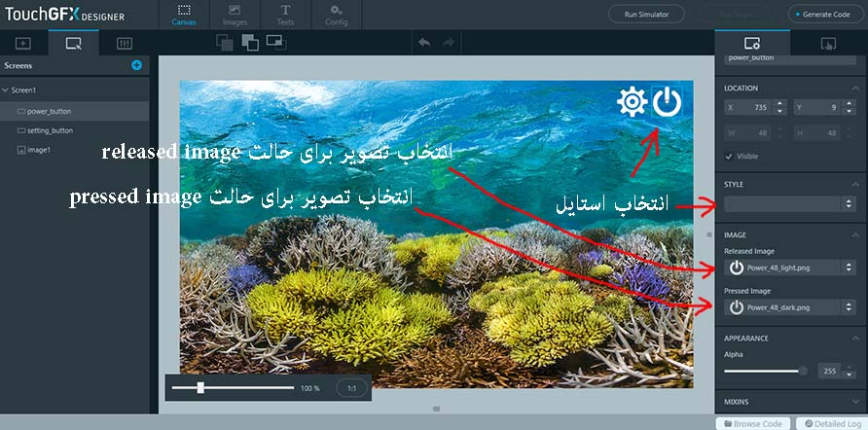Click the undo arrow icon

pos(423,43)
